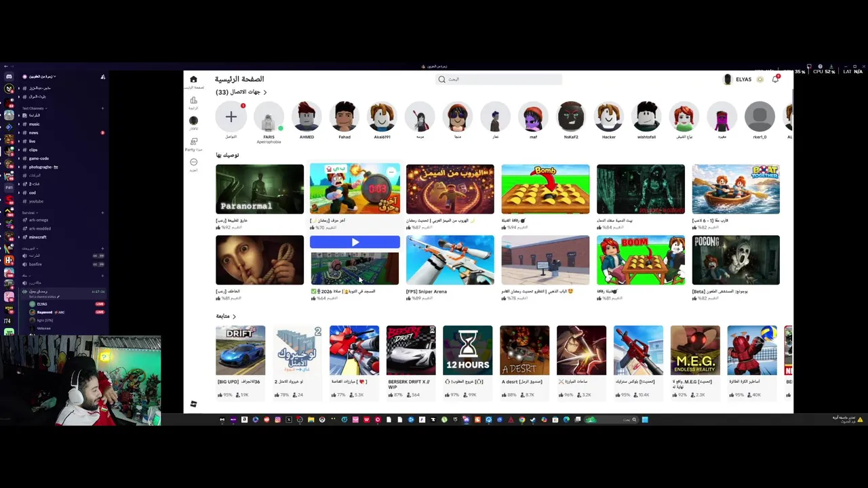Open Hacker friend avatar
Screen dimensions: 868x488
(609, 117)
